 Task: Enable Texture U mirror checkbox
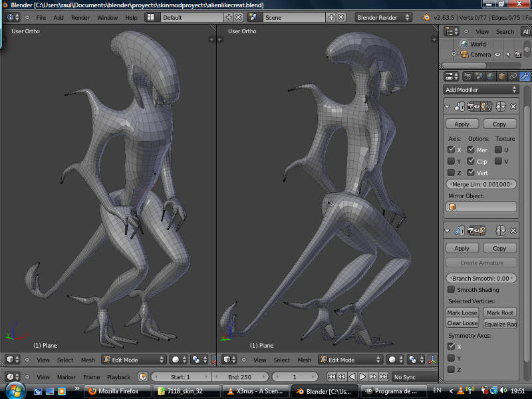pos(498,150)
